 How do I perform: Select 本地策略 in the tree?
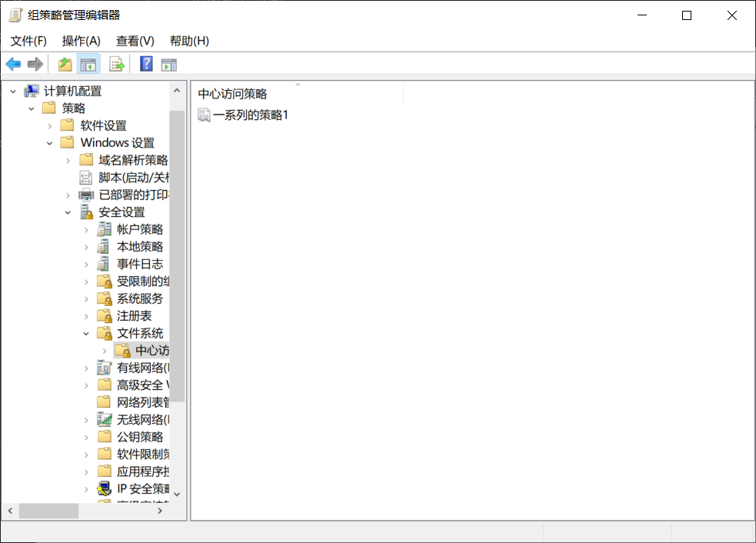[140, 247]
